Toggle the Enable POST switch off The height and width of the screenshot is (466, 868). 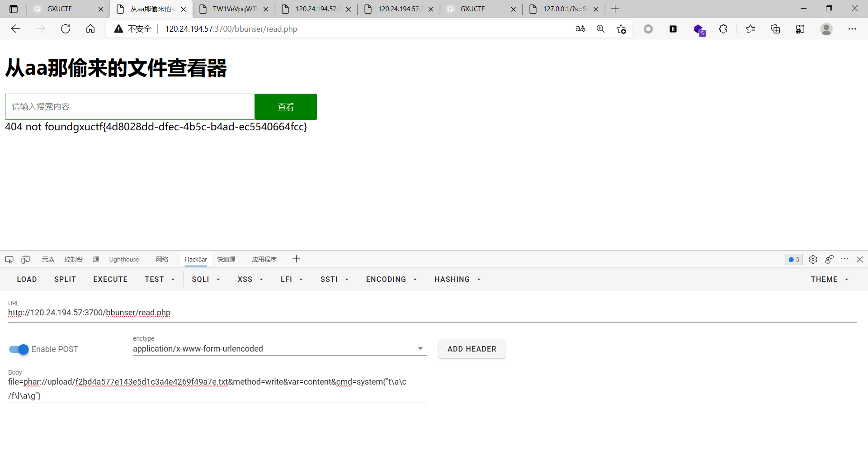tap(19, 349)
